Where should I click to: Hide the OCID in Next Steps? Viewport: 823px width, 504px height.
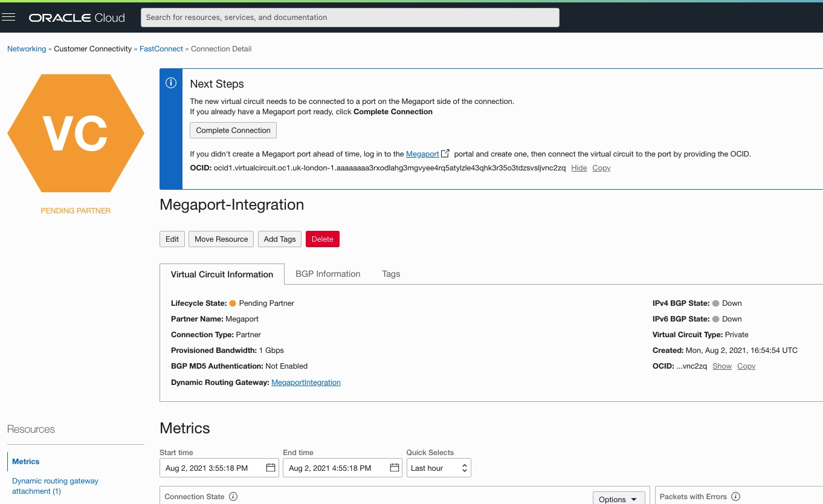(x=579, y=168)
